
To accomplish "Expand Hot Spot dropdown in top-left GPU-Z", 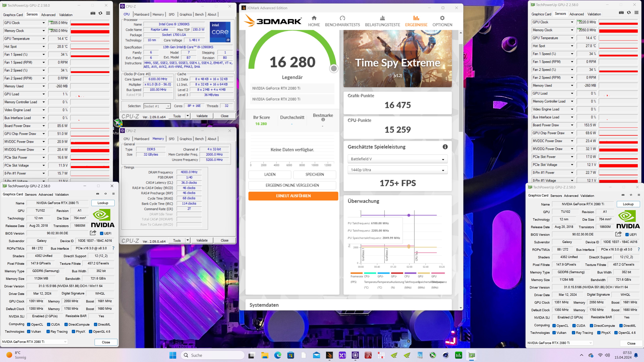I will coord(44,46).
